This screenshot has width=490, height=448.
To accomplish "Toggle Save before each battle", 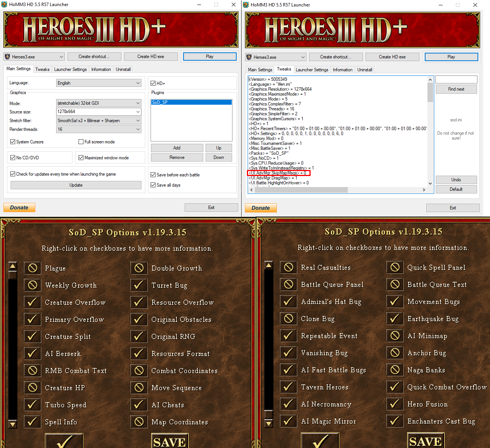I will pyautogui.click(x=153, y=175).
